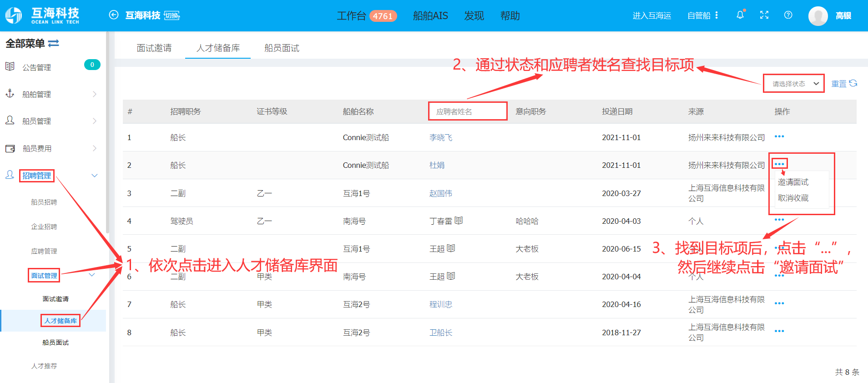868x383 pixels.
Task: Click the 公告管理 book icon
Action: click(x=10, y=66)
